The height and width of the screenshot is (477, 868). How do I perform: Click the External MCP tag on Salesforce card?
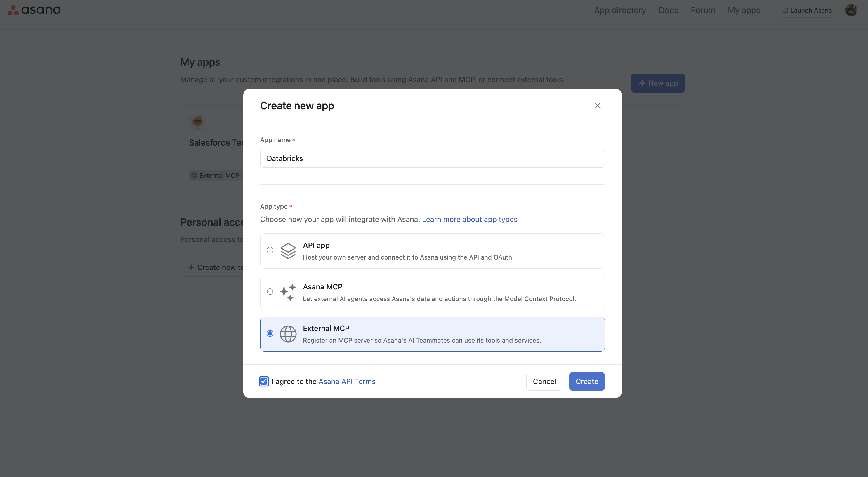215,175
